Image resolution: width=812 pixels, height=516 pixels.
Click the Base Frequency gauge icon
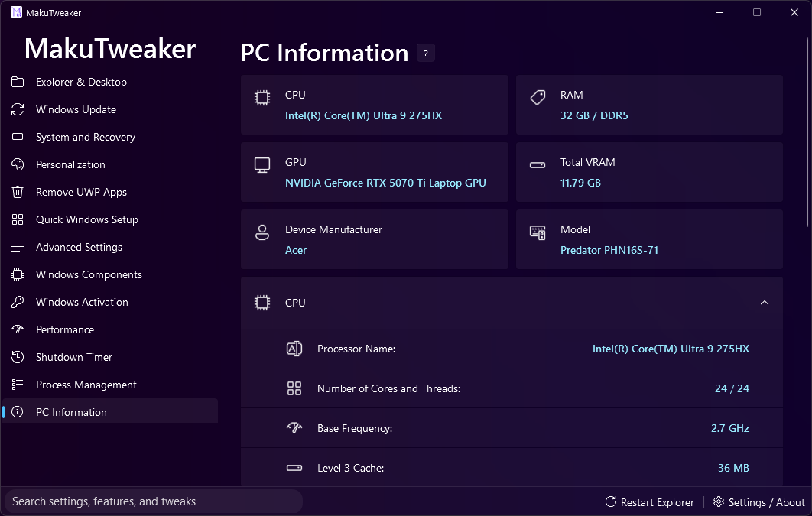(x=294, y=428)
